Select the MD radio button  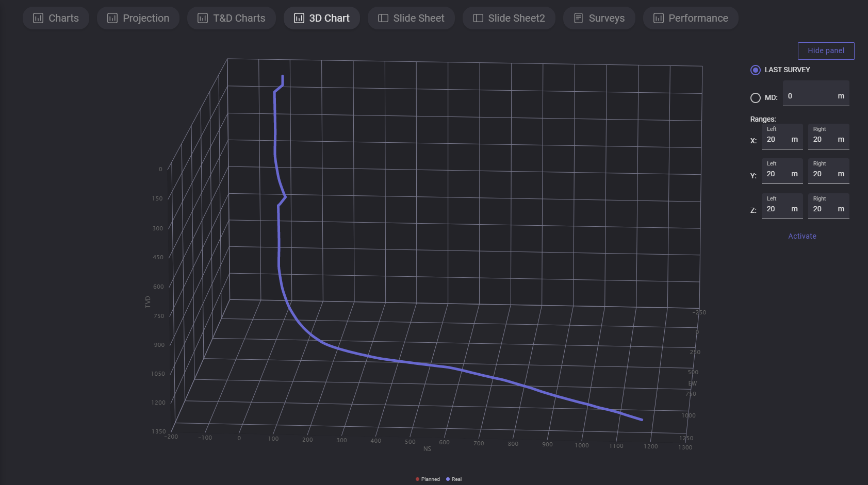click(756, 98)
